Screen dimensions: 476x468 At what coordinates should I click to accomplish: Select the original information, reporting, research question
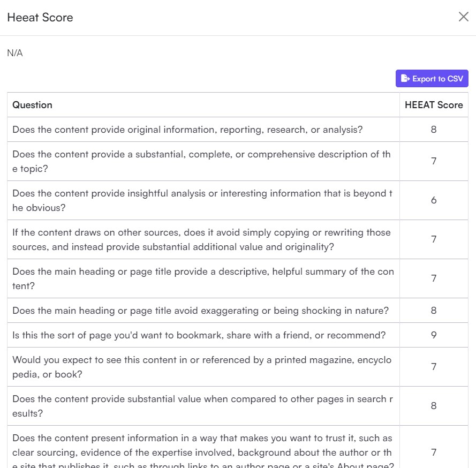pyautogui.click(x=187, y=130)
